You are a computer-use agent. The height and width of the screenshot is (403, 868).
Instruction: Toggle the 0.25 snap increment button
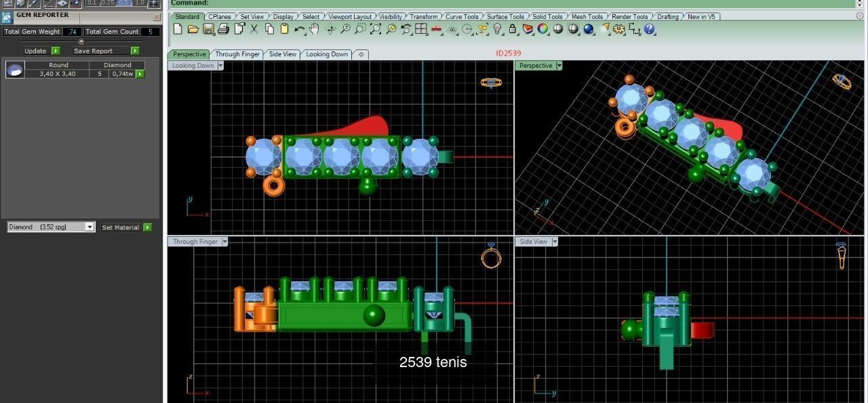coord(108,3)
